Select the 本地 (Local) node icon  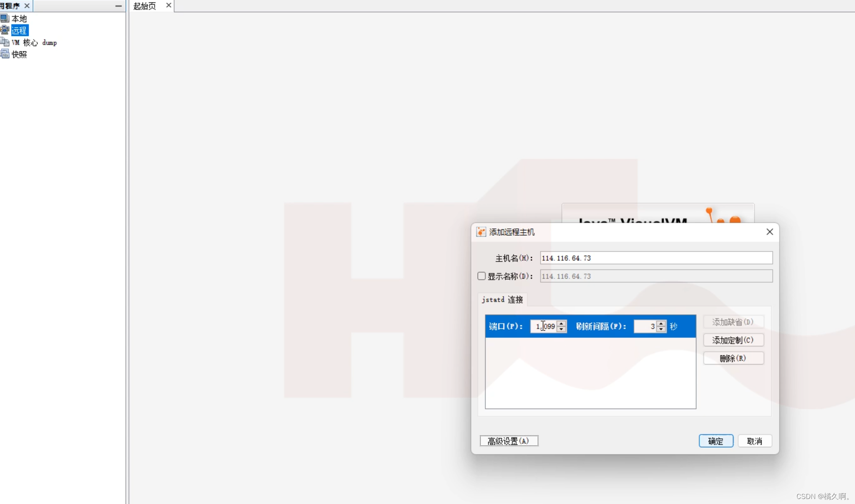pyautogui.click(x=5, y=18)
